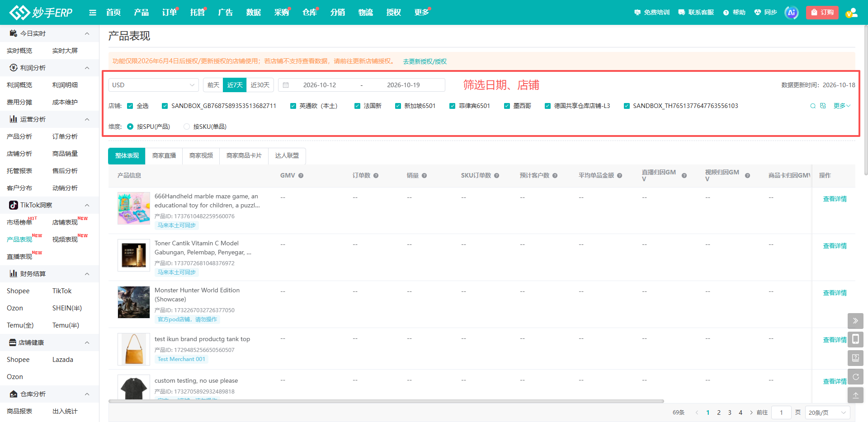Open the 仓库 top menu
The height and width of the screenshot is (422, 868).
(310, 12)
